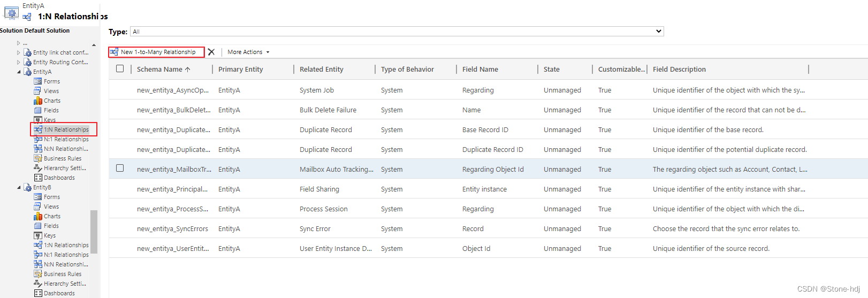Collapse the EntityB tree node

pos(19,187)
